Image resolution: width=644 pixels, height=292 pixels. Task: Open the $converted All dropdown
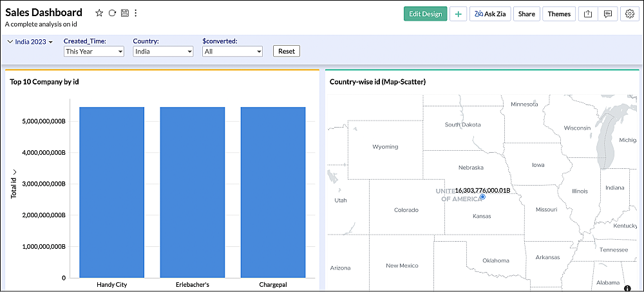tap(232, 52)
